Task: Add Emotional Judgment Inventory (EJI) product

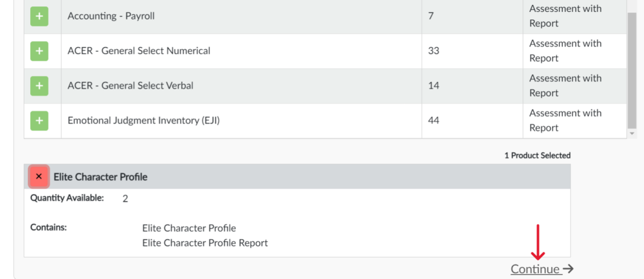Action: coord(39,120)
